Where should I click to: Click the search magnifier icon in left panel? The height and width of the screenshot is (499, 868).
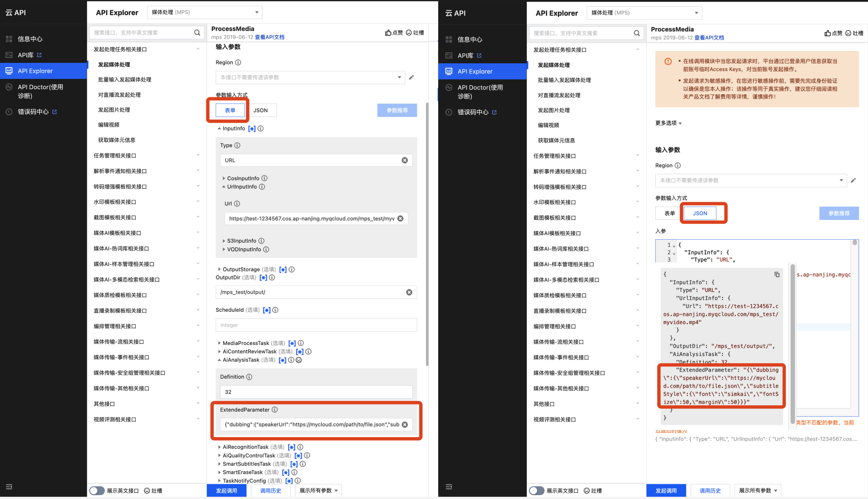pos(197,33)
